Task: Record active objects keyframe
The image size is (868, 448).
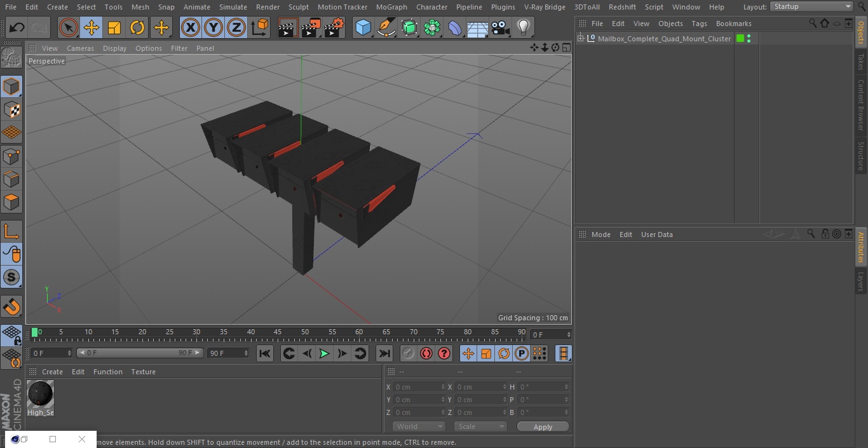Action: [409, 353]
